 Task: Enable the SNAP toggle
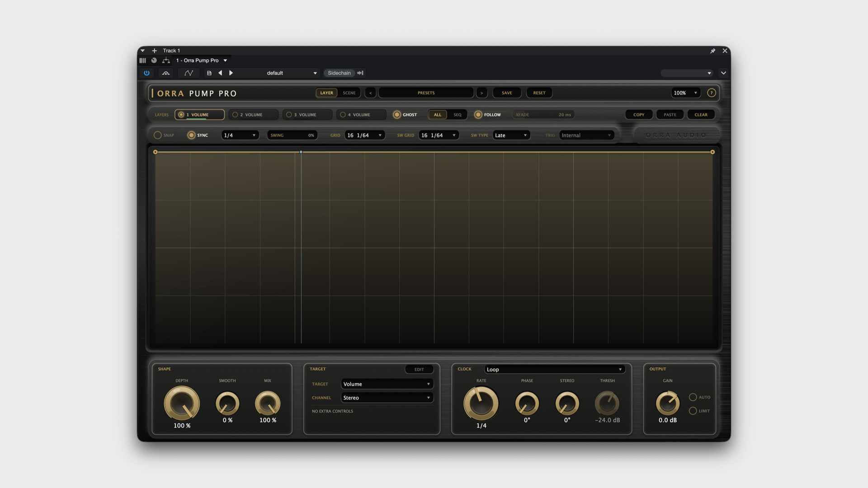[157, 135]
